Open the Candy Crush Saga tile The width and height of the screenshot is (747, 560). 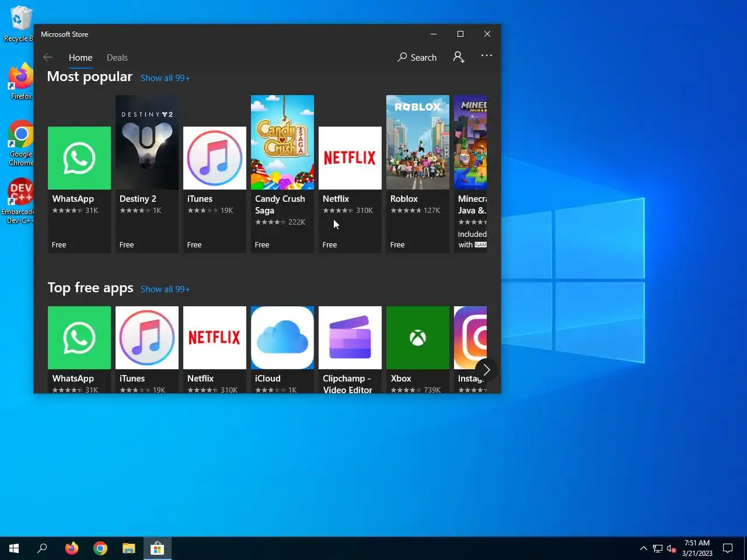[x=282, y=174]
